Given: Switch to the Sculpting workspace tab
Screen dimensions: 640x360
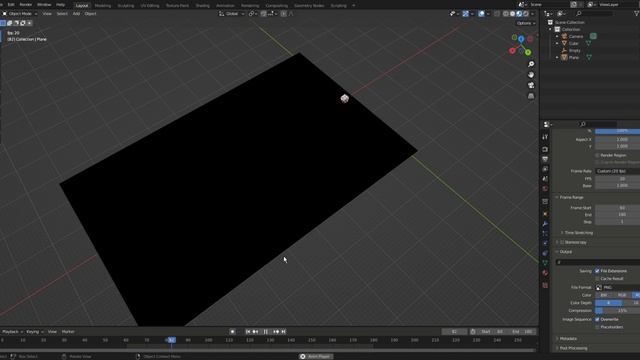Looking at the screenshot, I should [x=125, y=6].
